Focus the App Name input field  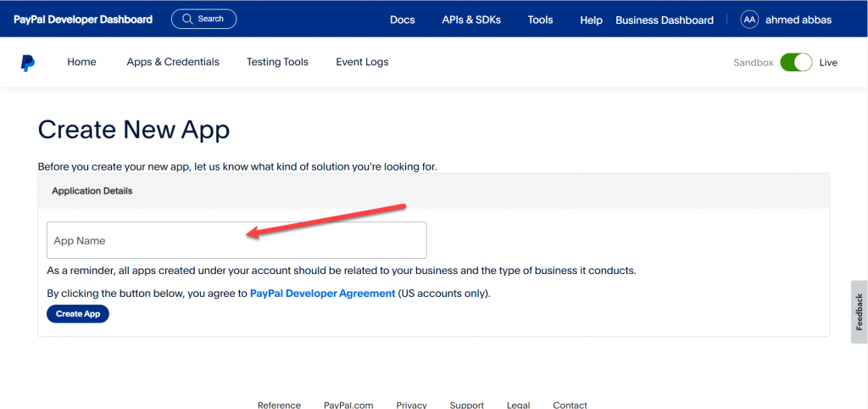pyautogui.click(x=236, y=240)
